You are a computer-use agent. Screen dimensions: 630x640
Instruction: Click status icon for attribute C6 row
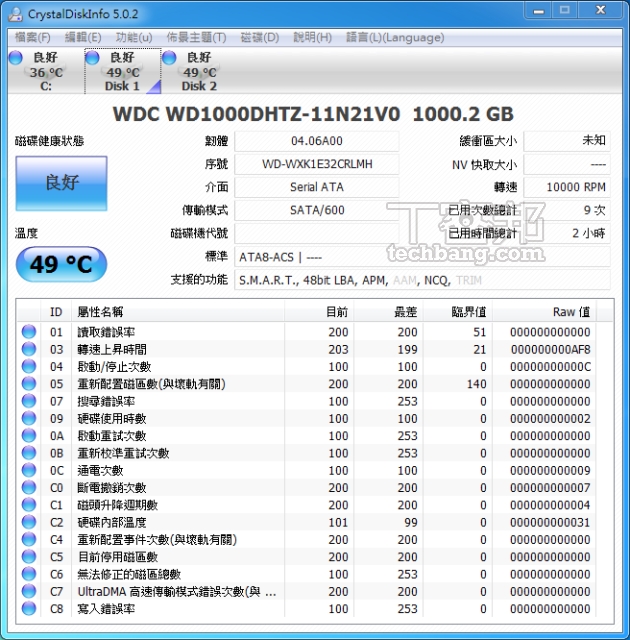[x=29, y=574]
